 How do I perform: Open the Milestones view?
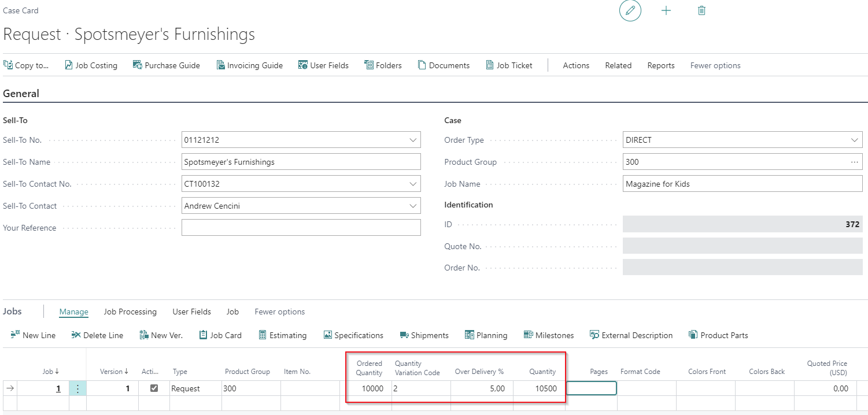548,335
